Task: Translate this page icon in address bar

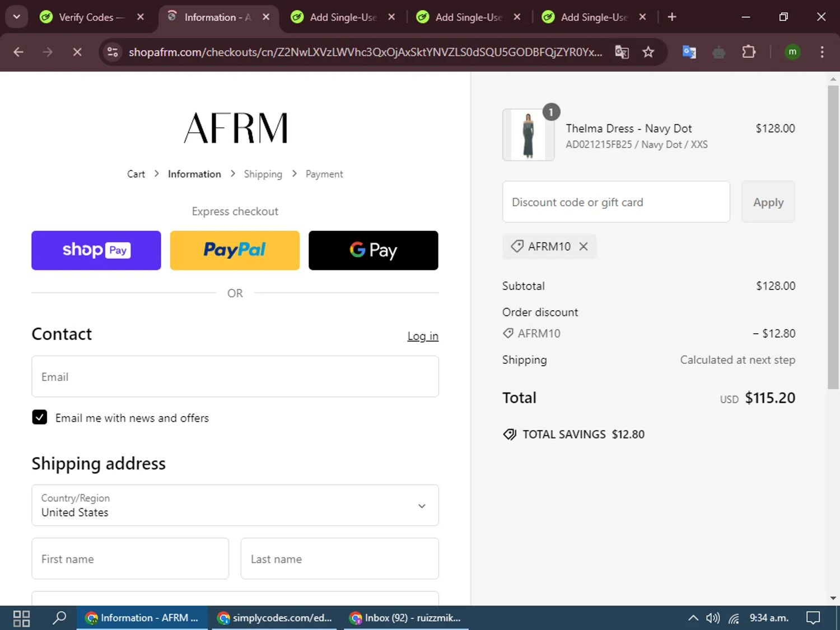Action: point(622,52)
